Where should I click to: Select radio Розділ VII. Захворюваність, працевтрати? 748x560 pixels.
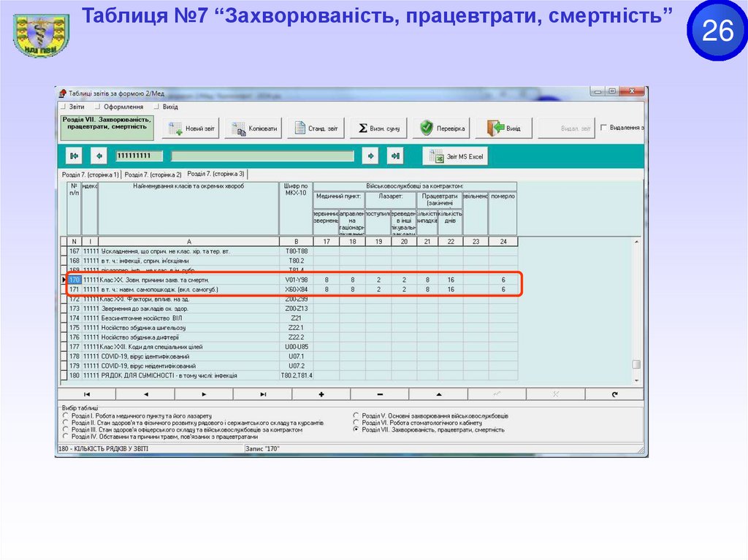[356, 429]
